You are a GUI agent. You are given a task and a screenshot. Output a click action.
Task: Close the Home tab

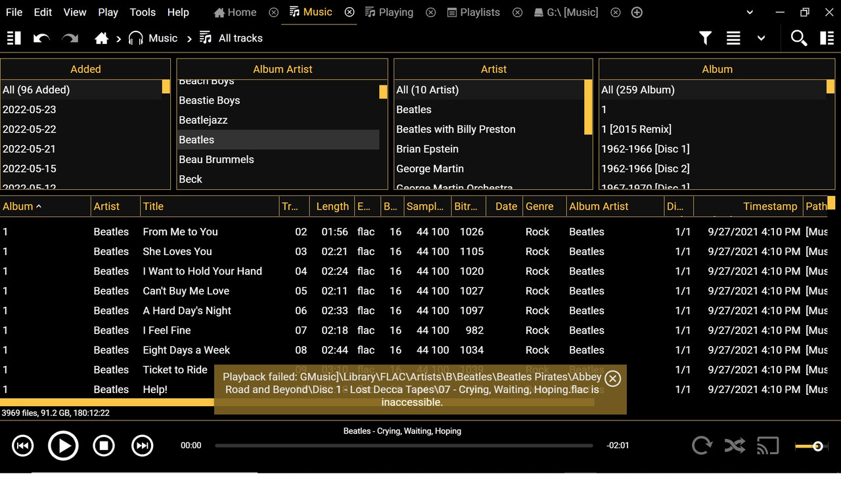tap(274, 12)
